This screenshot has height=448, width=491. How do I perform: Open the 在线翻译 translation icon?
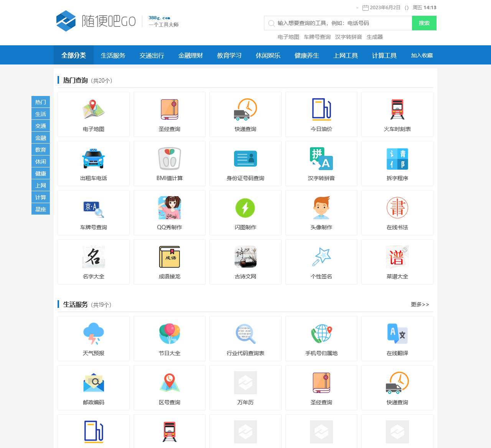(x=397, y=334)
